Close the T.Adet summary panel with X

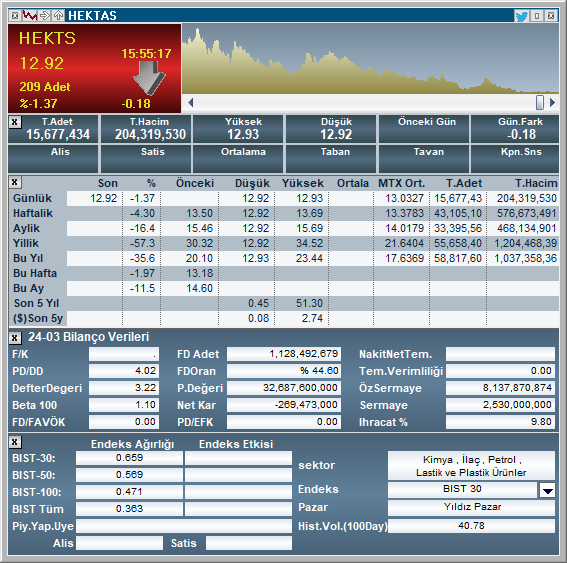[x=15, y=122]
